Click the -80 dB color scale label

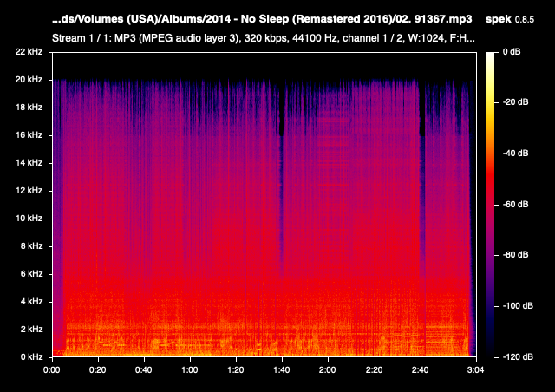[515, 255]
